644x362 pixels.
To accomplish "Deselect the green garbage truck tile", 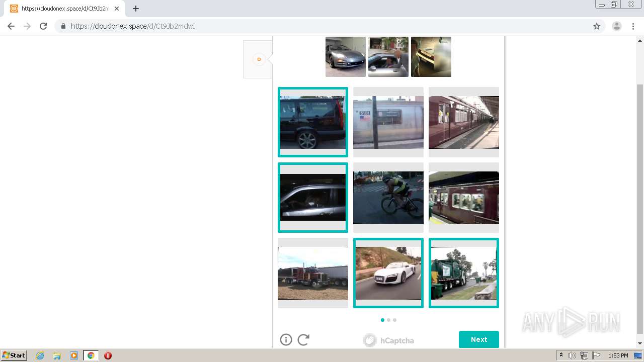I will [x=464, y=273].
